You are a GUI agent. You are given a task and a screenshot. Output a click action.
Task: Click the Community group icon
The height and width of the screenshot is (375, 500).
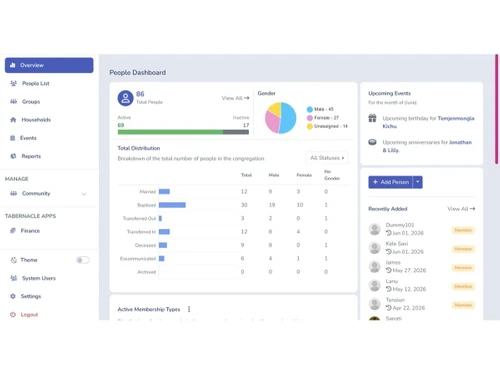pos(13,193)
